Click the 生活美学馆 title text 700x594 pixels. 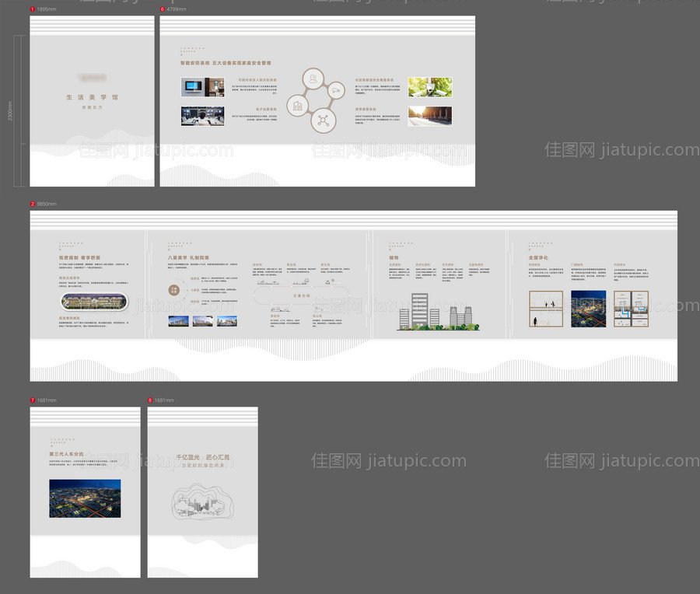92,98
